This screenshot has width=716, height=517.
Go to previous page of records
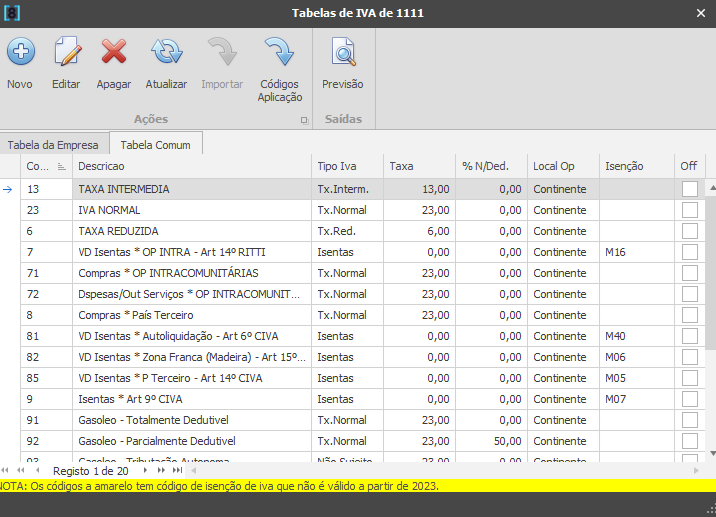coord(21,470)
